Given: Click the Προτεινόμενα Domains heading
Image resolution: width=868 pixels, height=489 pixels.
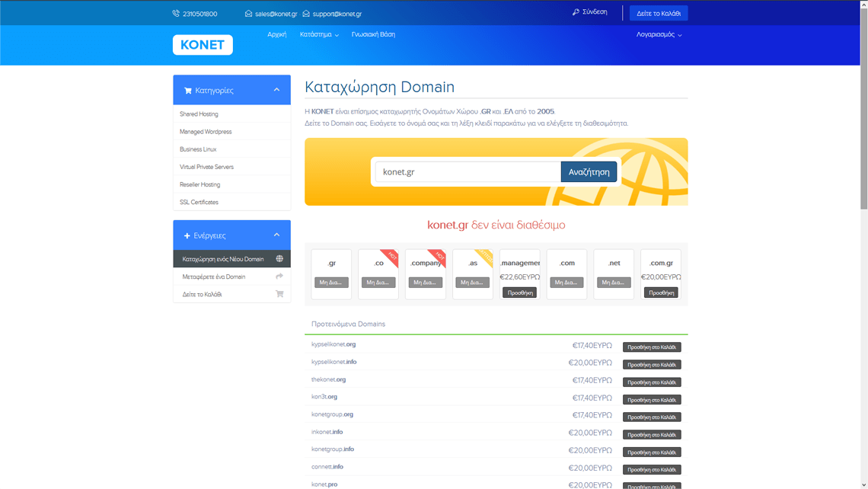Looking at the screenshot, I should click(348, 324).
